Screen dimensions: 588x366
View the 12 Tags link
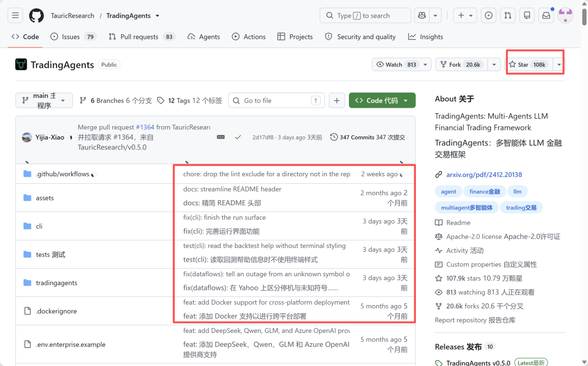[190, 101]
